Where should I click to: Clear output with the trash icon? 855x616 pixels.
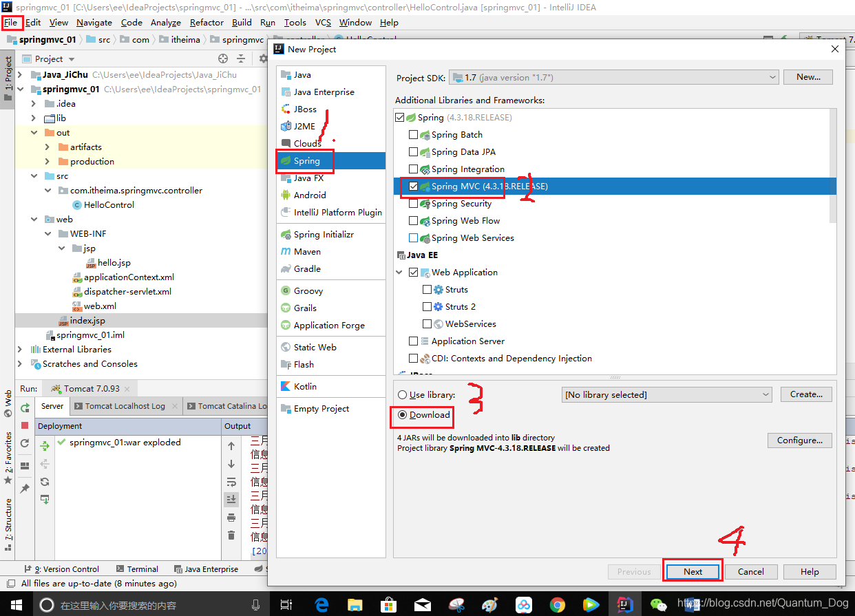[x=231, y=535]
